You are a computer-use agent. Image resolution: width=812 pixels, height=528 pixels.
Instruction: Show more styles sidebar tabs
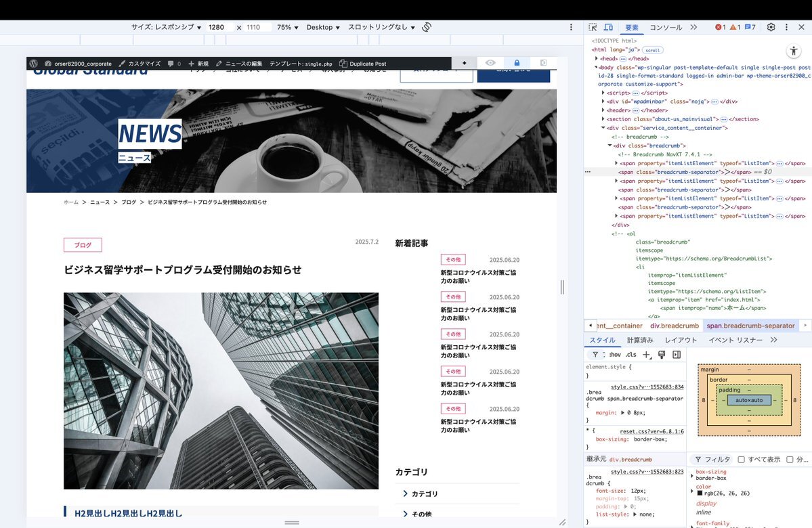pos(773,340)
